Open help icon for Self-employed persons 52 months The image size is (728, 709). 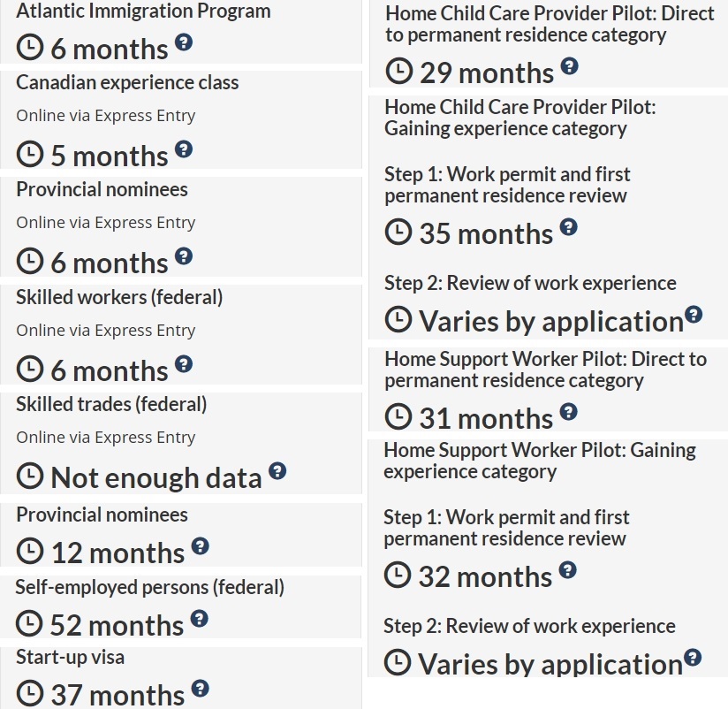pyautogui.click(x=199, y=618)
